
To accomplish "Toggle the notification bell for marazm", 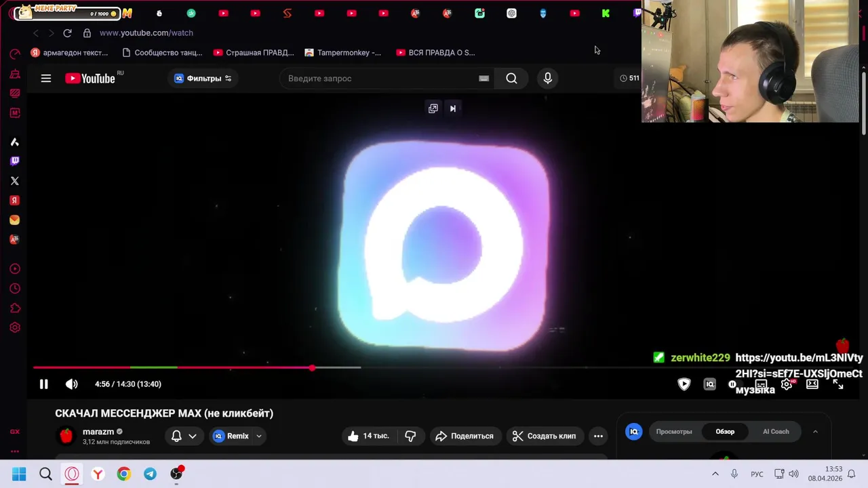I will (176, 436).
